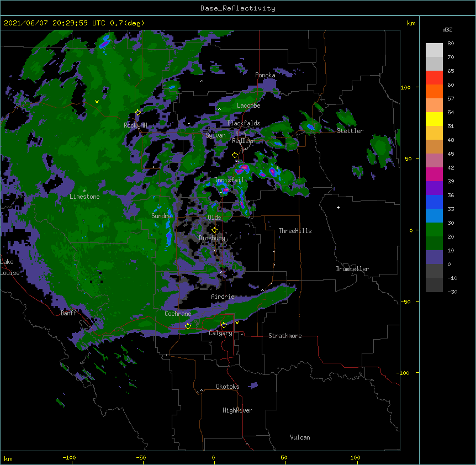Click the -50 tick on vertical km axis
476x465 pixels.
tap(405, 302)
